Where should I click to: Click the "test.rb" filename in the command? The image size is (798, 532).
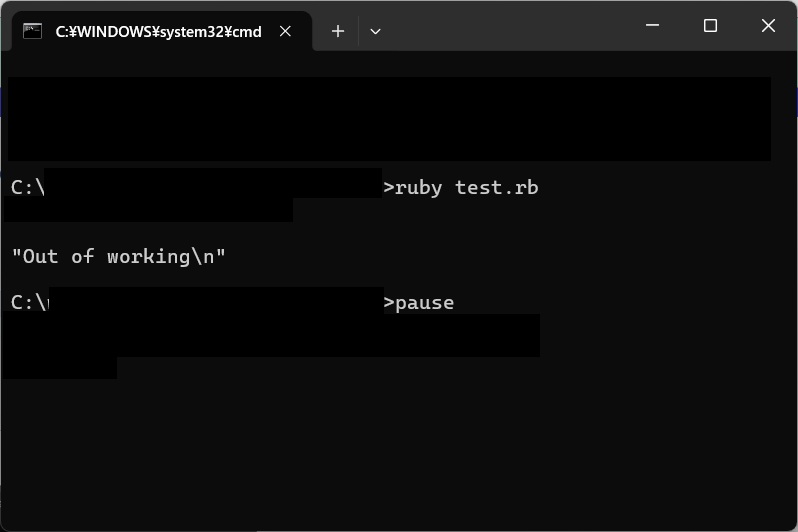click(x=496, y=188)
